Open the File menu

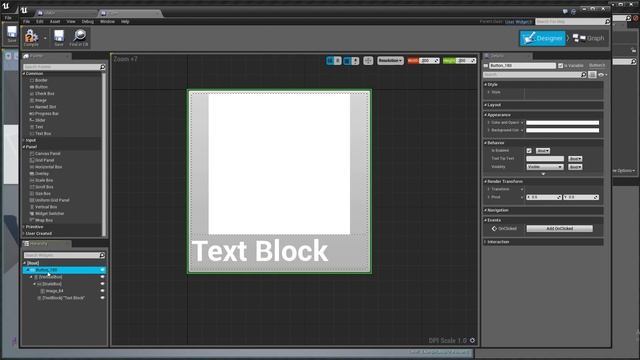[27, 22]
